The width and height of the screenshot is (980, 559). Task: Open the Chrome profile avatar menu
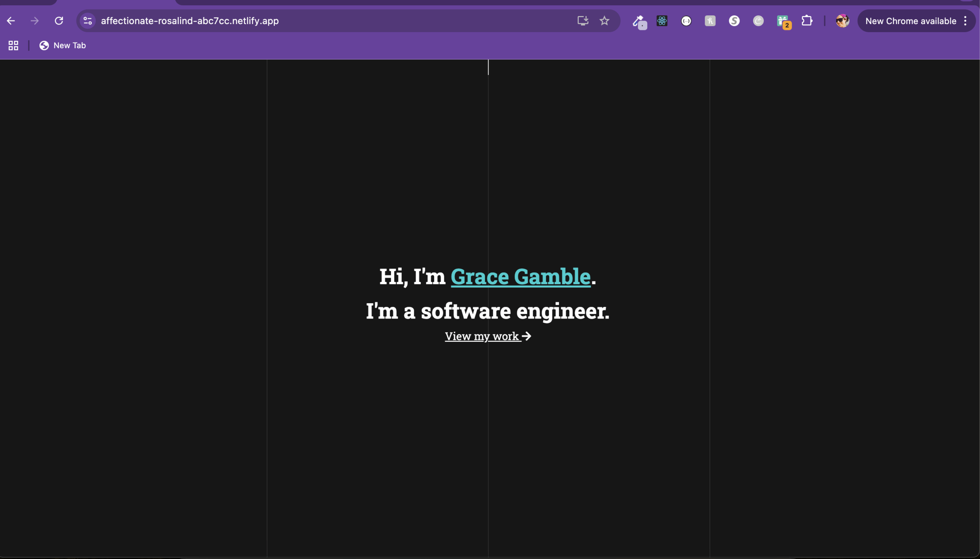(x=843, y=21)
